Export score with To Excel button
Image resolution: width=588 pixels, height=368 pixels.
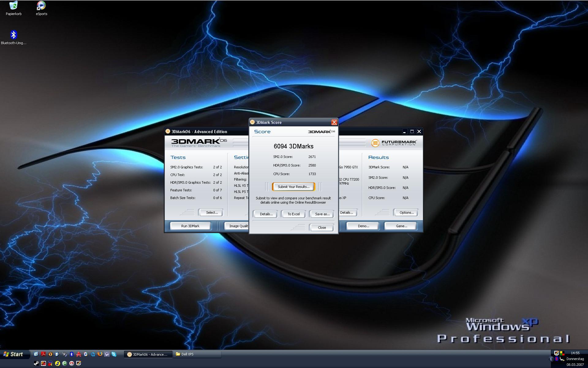click(x=293, y=214)
